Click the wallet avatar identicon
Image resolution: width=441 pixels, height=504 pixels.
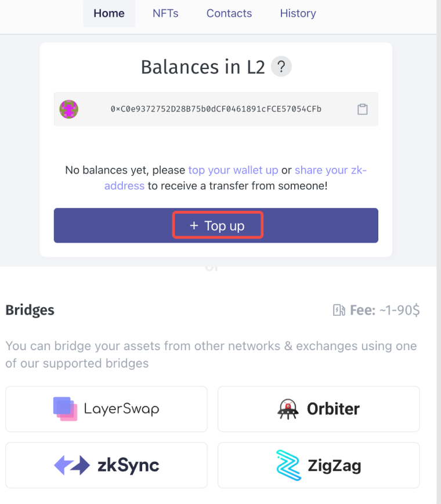[69, 109]
